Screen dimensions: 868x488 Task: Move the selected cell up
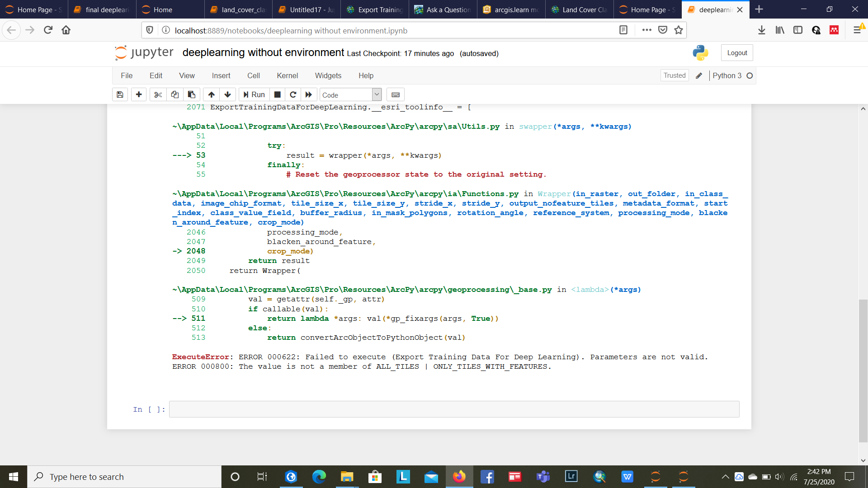click(x=211, y=94)
